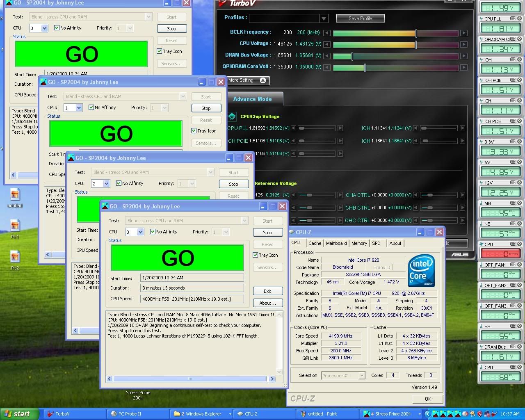This screenshot has height=420, width=525.
Task: Switch to the Mainboard tab in CPU-Z
Action: [x=336, y=243]
